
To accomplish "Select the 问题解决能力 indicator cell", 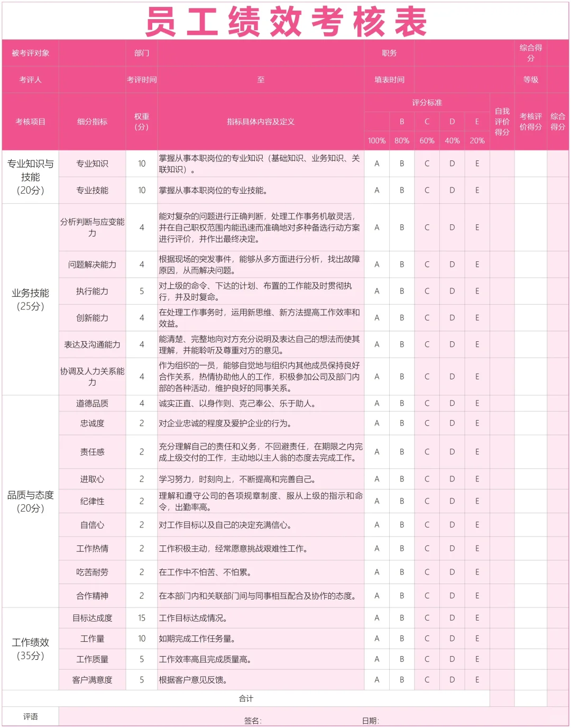I will [92, 265].
